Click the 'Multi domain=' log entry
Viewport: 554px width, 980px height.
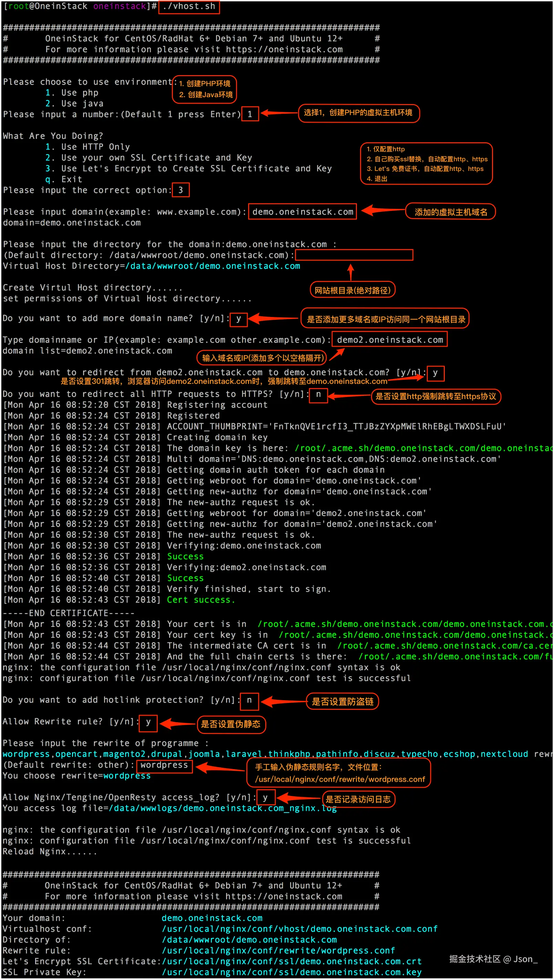[334, 459]
